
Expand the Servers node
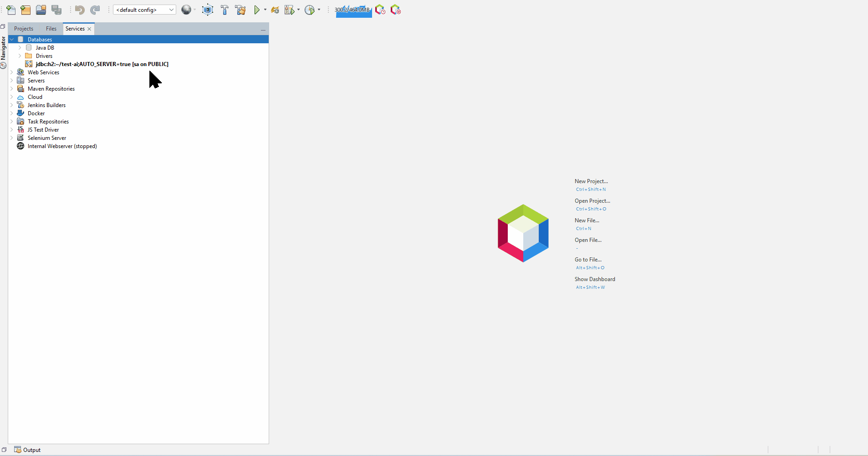[x=12, y=81]
